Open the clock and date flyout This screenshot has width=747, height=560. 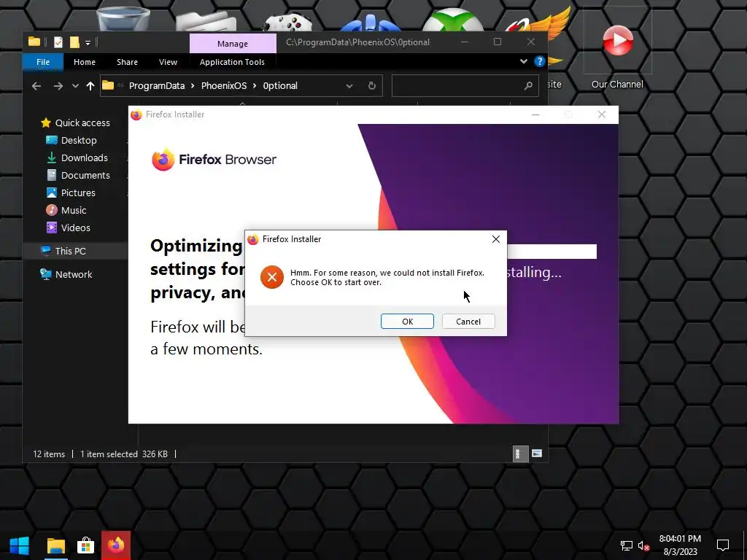point(680,545)
